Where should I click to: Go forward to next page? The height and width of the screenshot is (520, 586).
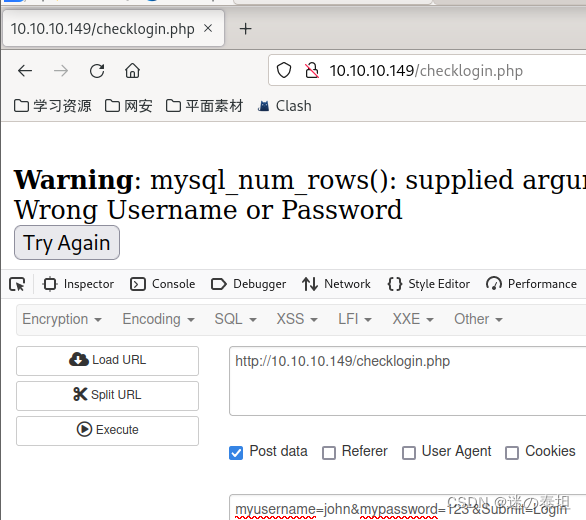tap(61, 71)
